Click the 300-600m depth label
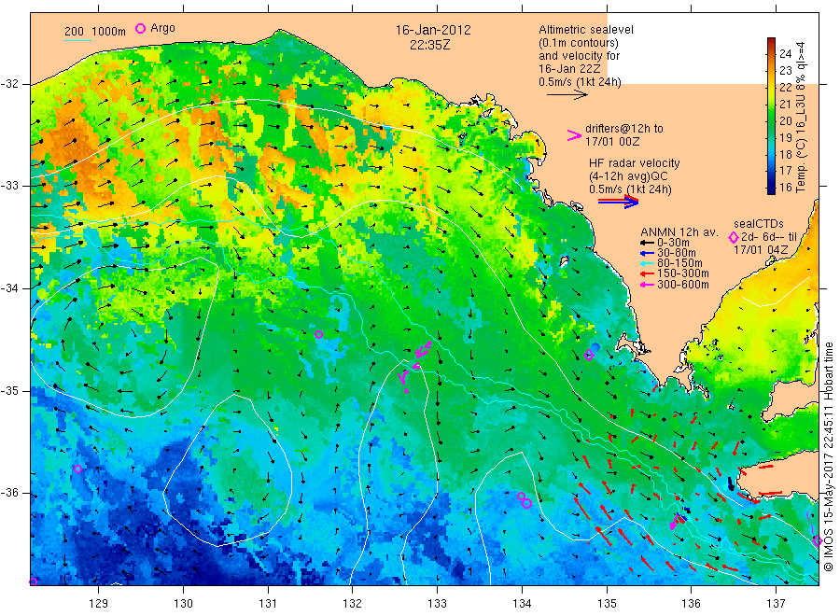Screen dimensions: 840x616 click(683, 285)
